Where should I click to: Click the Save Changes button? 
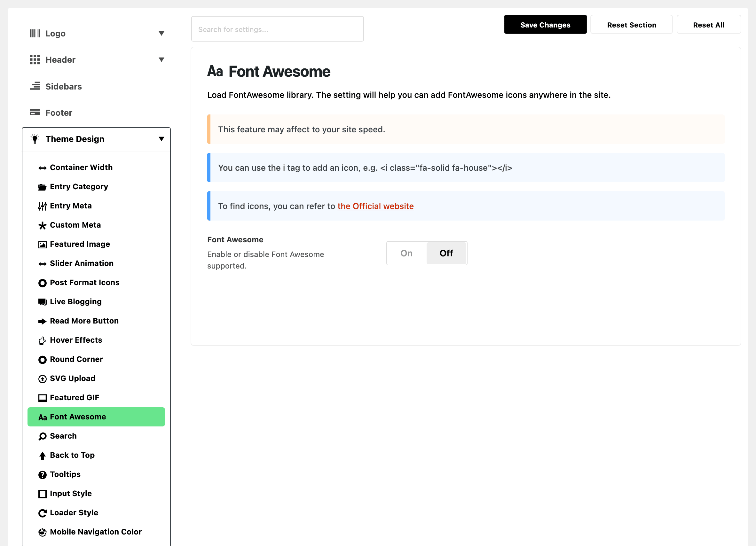point(545,25)
